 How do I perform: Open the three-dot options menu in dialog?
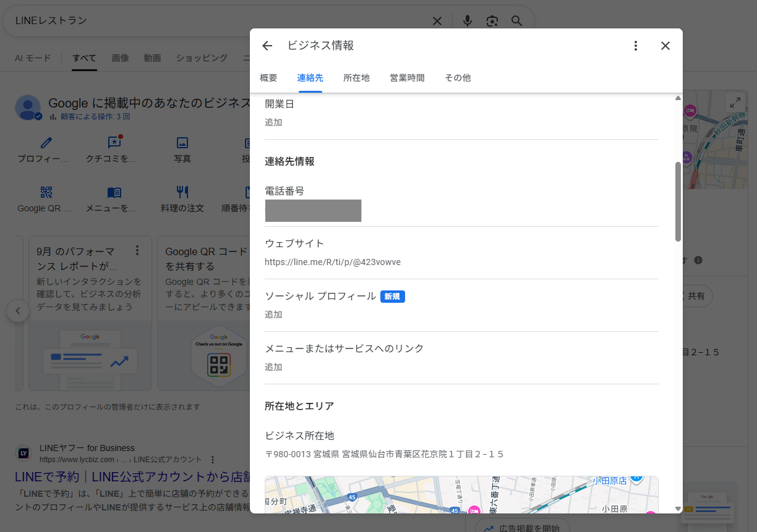point(635,46)
